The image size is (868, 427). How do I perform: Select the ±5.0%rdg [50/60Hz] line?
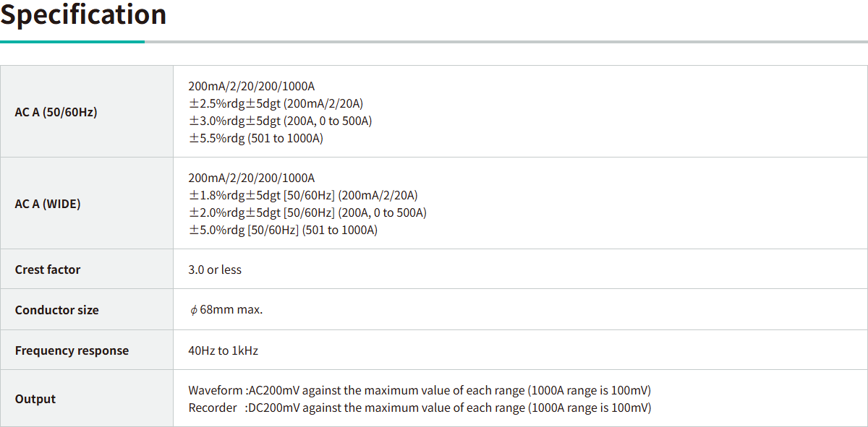[x=283, y=230]
